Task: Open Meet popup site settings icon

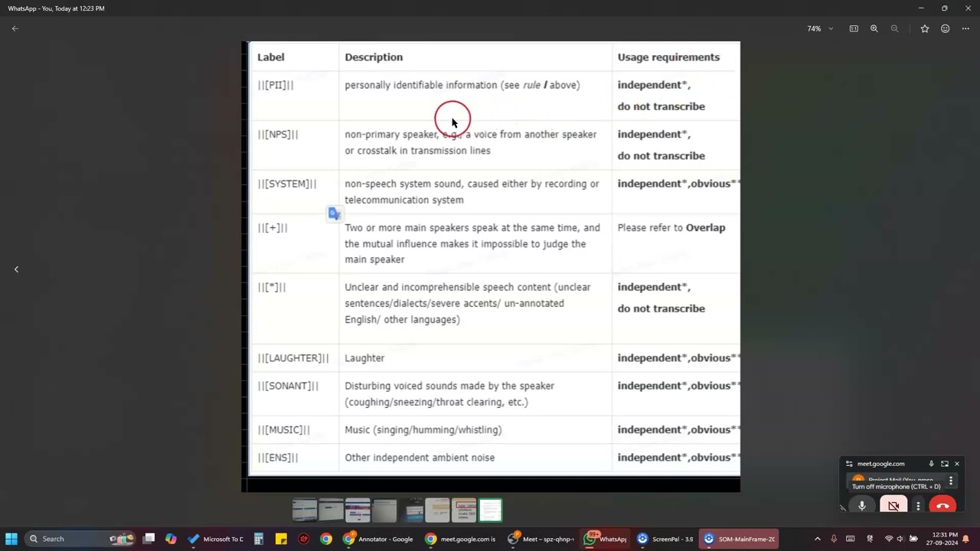Action: pyautogui.click(x=849, y=464)
